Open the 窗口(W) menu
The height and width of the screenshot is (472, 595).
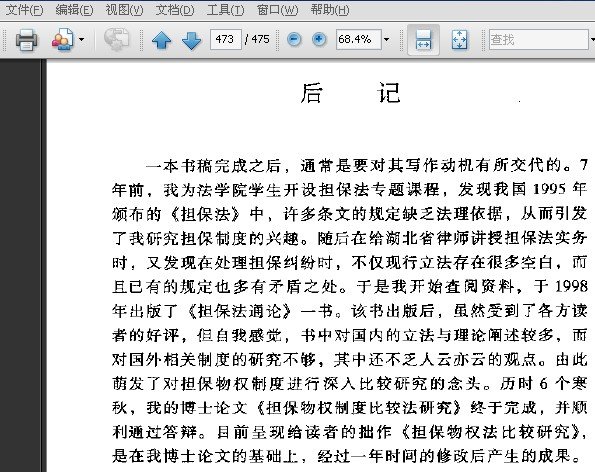pyautogui.click(x=277, y=10)
